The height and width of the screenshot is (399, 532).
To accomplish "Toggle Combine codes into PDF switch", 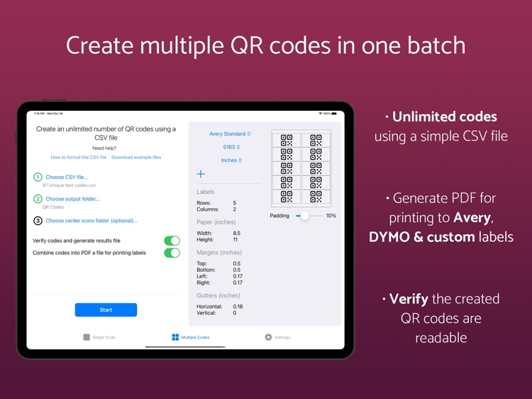I will pyautogui.click(x=172, y=253).
